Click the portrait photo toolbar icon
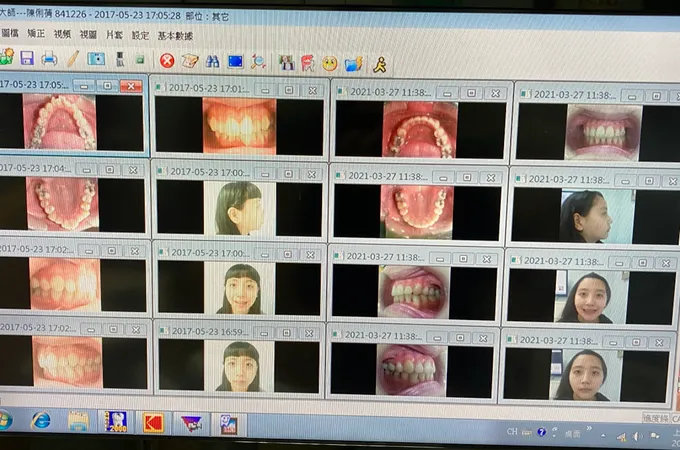 point(286,63)
